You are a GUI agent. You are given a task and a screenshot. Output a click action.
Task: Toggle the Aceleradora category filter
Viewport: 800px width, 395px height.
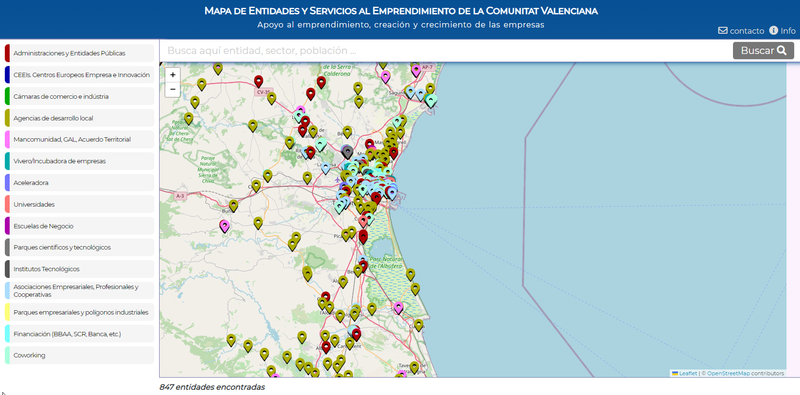(x=79, y=183)
